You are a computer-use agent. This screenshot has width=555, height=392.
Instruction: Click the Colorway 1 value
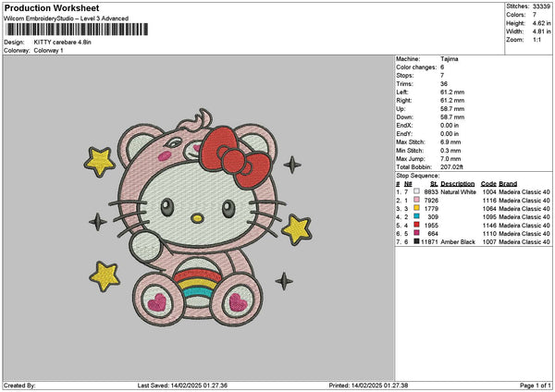click(x=48, y=51)
